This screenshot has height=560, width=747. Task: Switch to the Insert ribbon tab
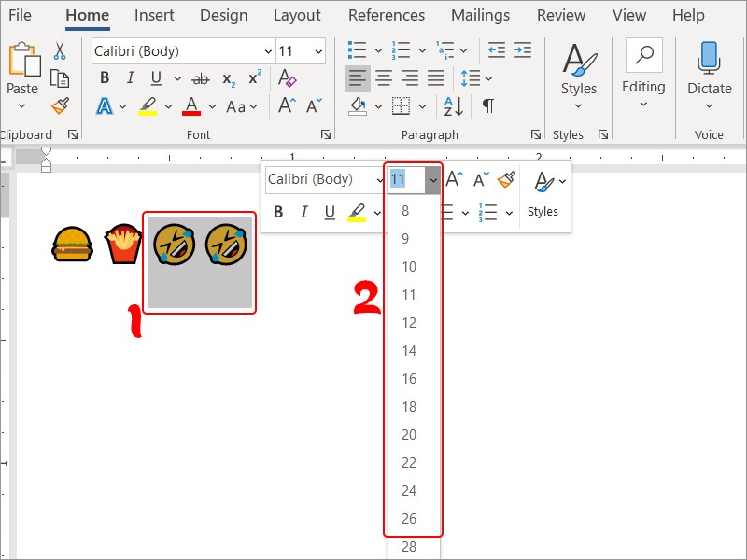tap(154, 15)
